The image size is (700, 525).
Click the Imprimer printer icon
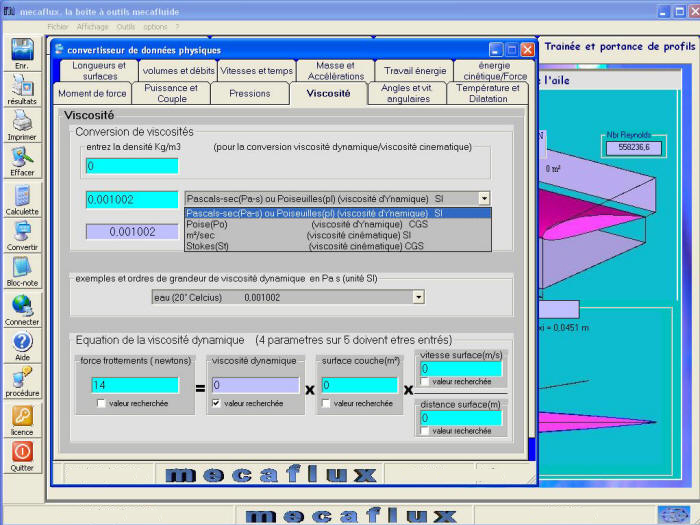point(22,120)
